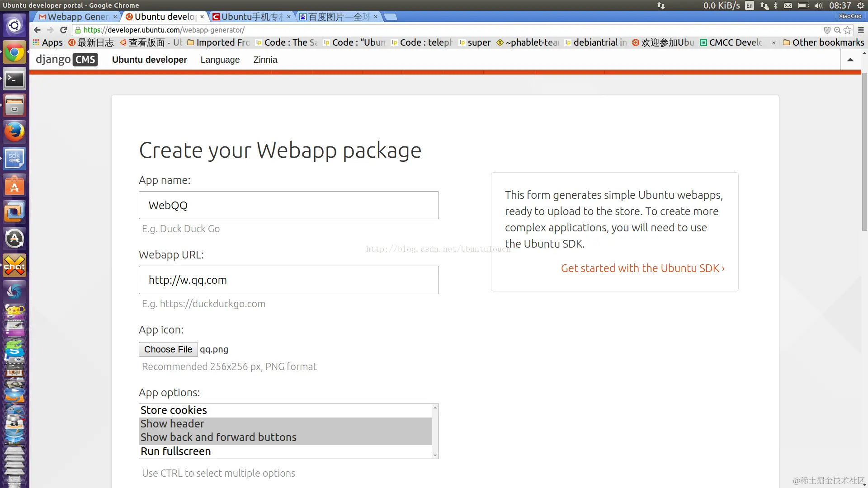
Task: Select the Store cookies option
Action: tap(174, 410)
